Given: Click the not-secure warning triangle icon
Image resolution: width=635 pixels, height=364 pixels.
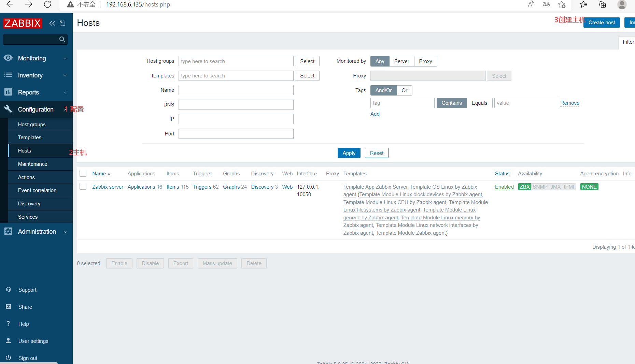Looking at the screenshot, I should pos(70,4).
